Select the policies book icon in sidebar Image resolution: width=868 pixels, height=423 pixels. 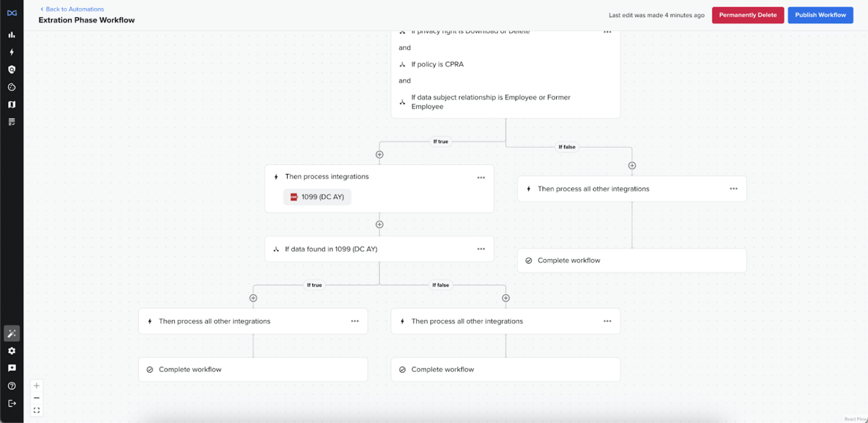[12, 104]
